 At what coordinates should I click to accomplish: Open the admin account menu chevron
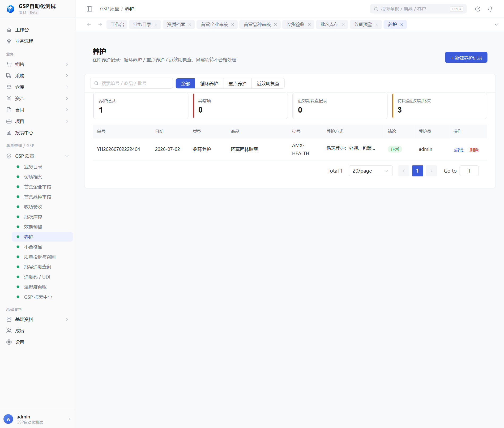[x=70, y=419]
